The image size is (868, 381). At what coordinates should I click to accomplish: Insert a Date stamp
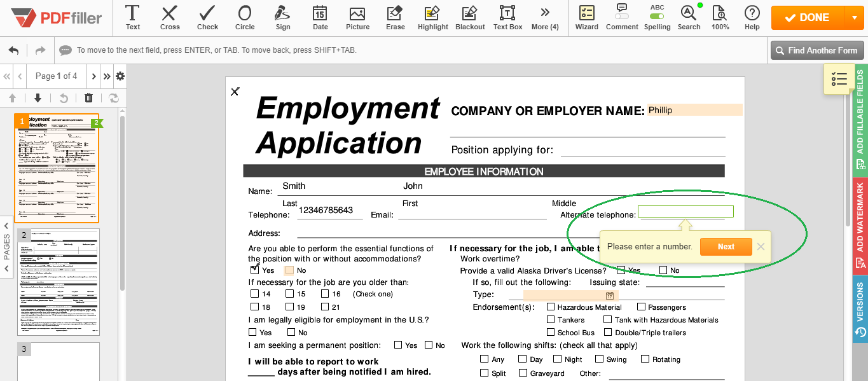pyautogui.click(x=320, y=18)
